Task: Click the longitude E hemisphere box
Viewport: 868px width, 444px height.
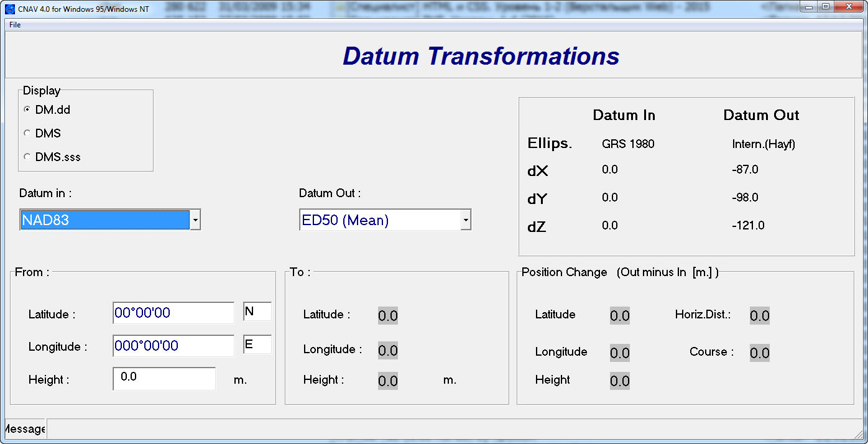Action: click(257, 345)
